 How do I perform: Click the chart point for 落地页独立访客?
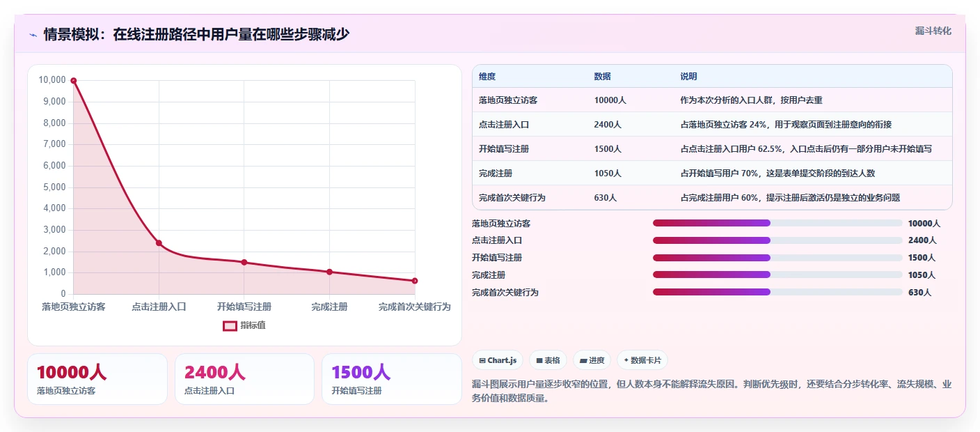tap(73, 80)
